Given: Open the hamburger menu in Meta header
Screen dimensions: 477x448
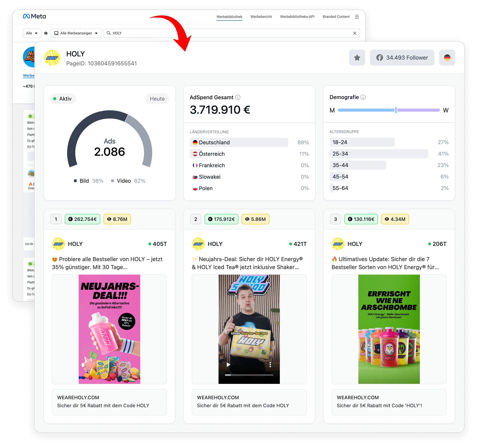Looking at the screenshot, I should click(357, 17).
